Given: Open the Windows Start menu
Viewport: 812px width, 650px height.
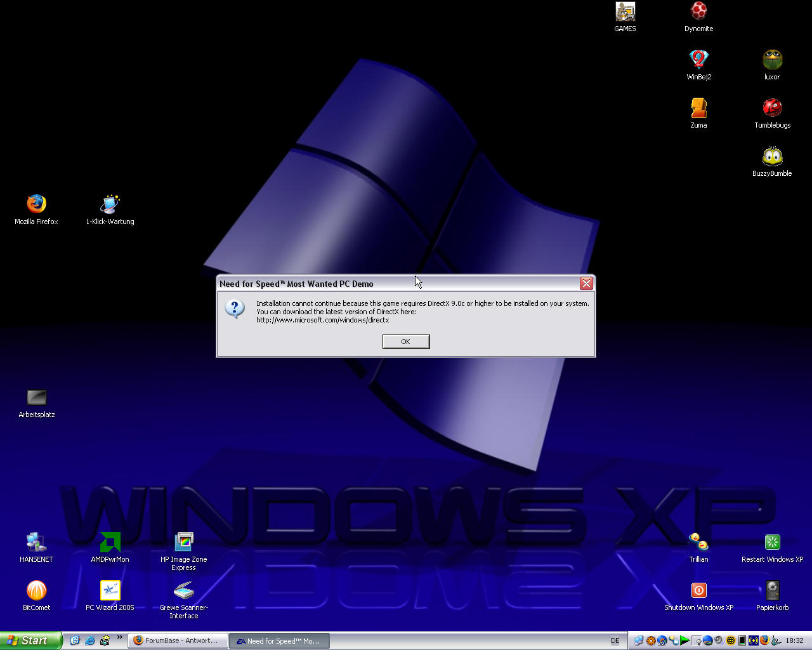Looking at the screenshot, I should [31, 640].
